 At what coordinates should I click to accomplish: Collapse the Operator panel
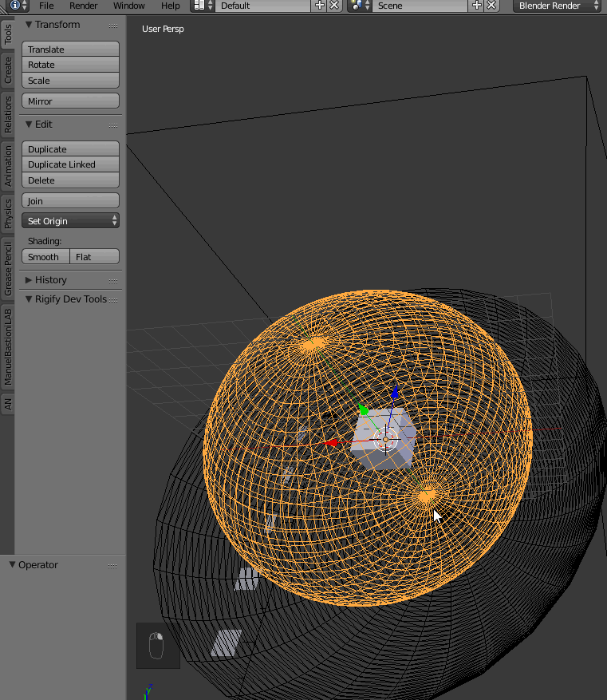point(12,565)
